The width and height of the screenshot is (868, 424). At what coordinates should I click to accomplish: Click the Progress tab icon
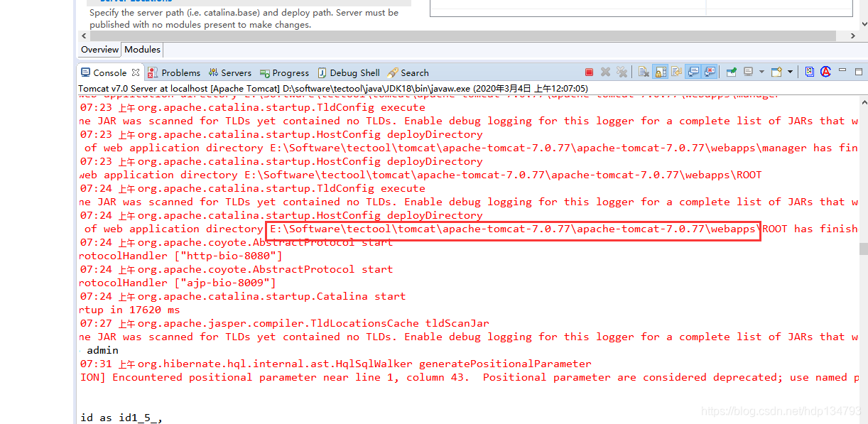(265, 73)
